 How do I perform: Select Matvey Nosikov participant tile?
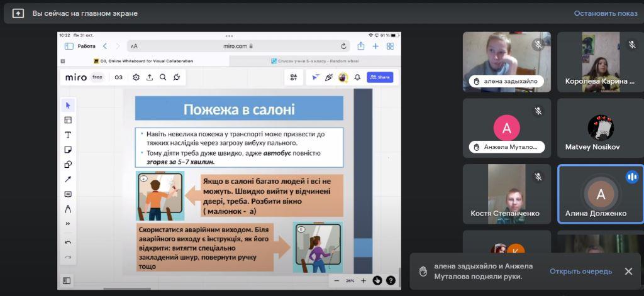[601, 128]
